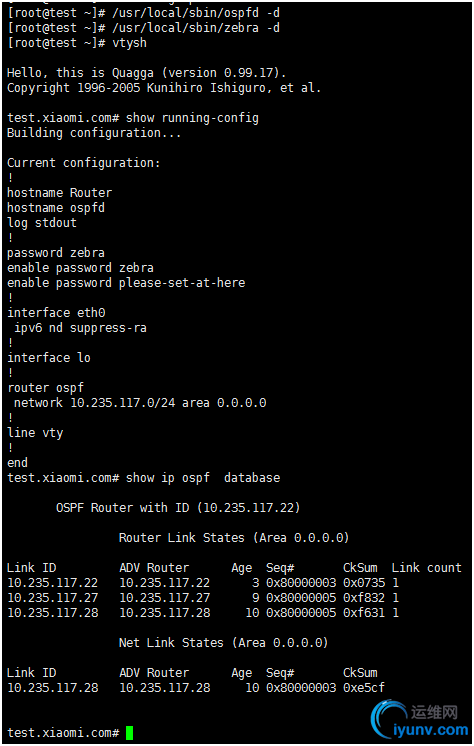Click the iyunv.com watermark logo
This screenshot has width=474, height=746.
coord(420,720)
